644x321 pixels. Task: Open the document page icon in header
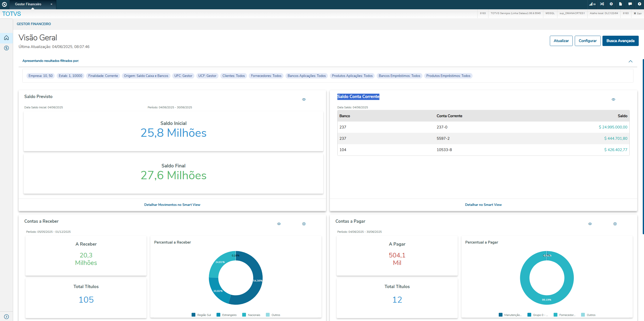(621, 4)
